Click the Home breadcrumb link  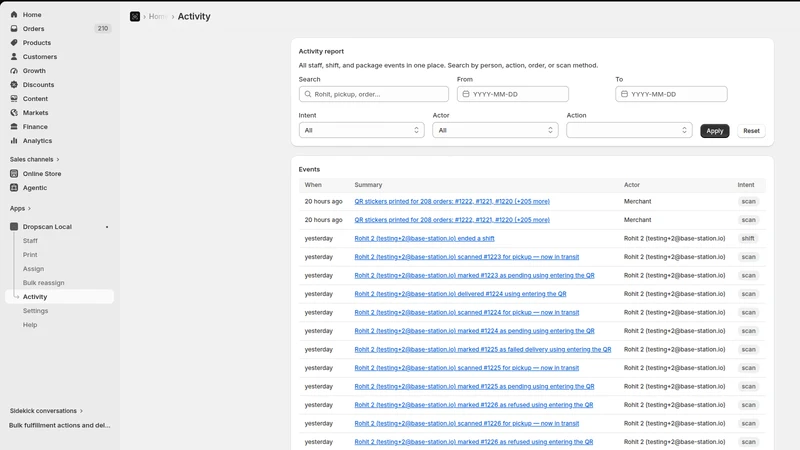click(x=158, y=16)
